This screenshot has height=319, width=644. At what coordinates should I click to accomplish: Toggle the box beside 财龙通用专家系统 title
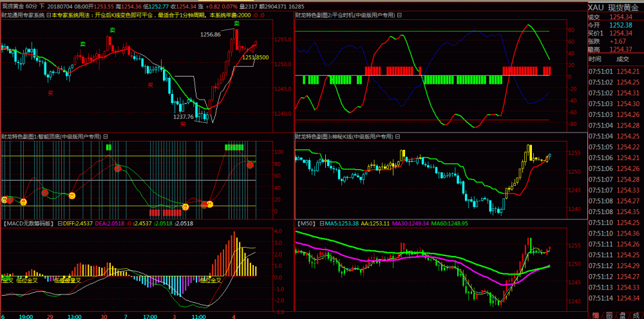(x=48, y=15)
